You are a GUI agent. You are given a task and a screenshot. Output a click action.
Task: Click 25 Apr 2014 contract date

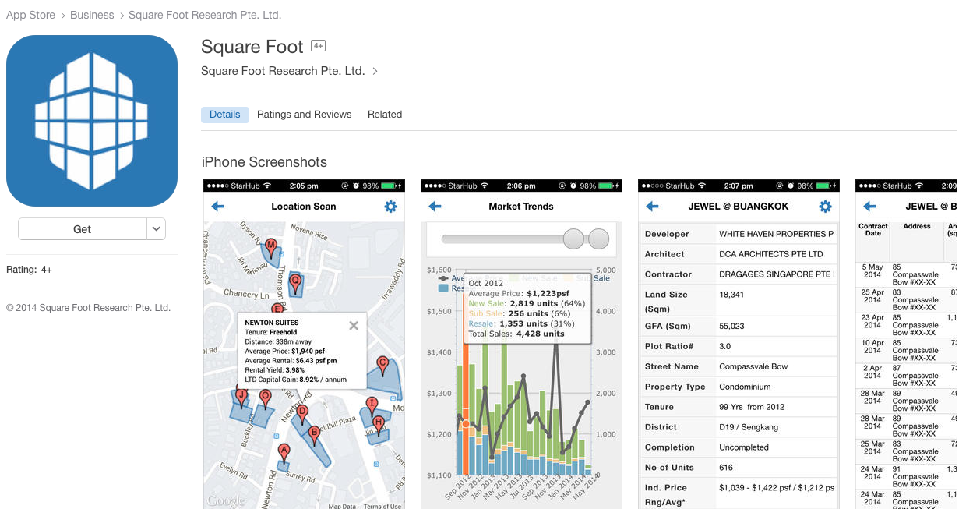coord(872,295)
